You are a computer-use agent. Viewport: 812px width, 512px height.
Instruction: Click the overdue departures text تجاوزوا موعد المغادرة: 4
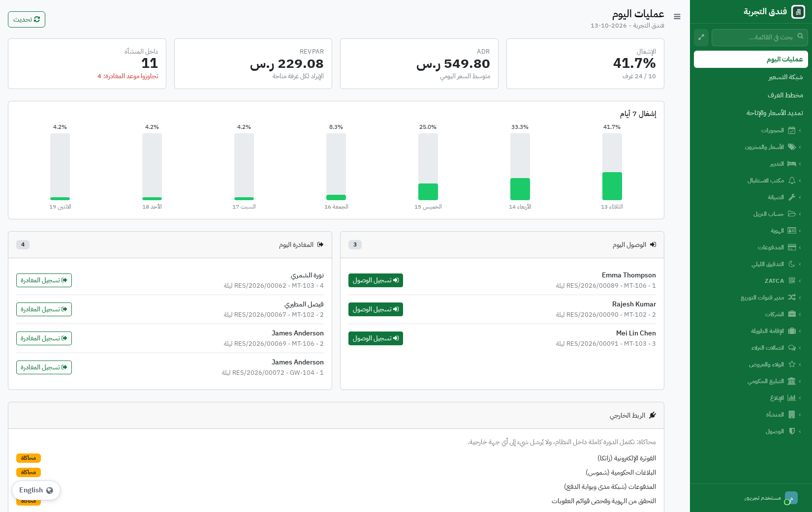coord(128,76)
